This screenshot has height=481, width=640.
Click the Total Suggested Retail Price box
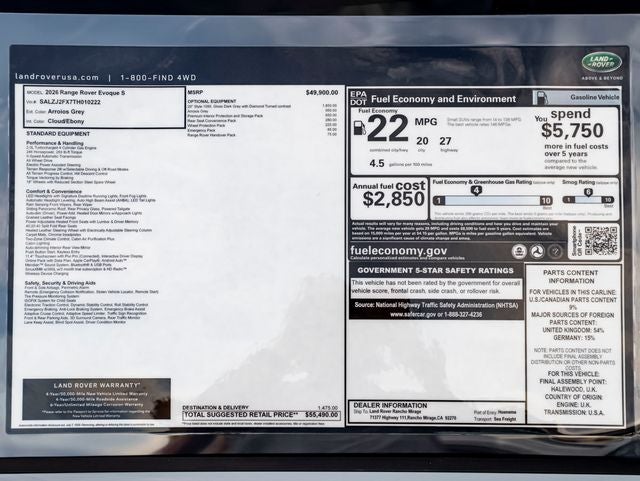261,415
